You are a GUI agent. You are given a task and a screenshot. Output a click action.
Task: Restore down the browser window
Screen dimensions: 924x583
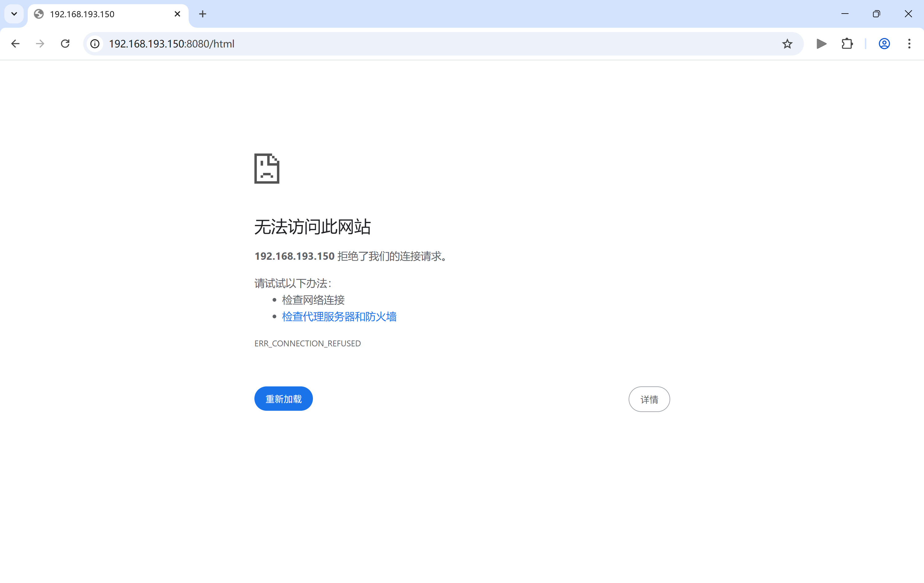876,14
